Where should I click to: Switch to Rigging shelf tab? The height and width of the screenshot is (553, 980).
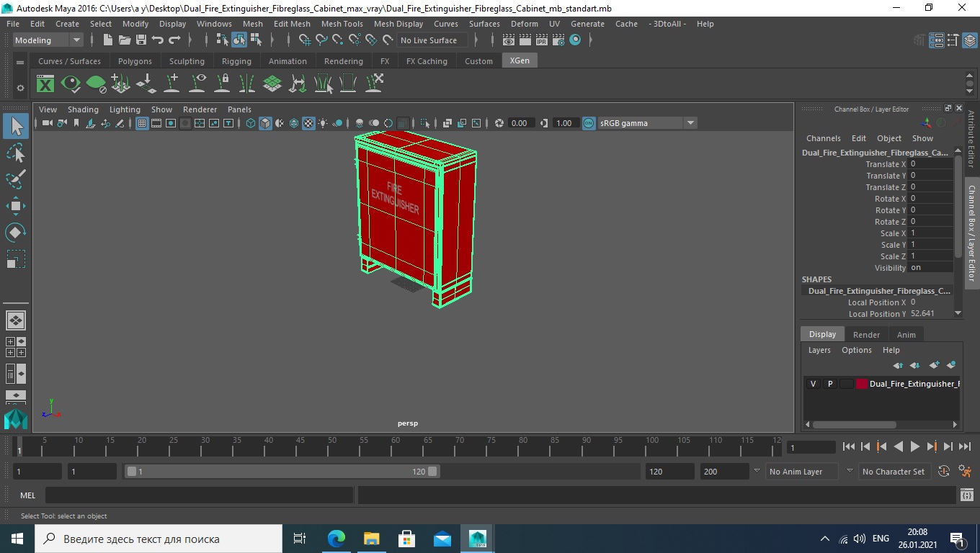tap(236, 61)
